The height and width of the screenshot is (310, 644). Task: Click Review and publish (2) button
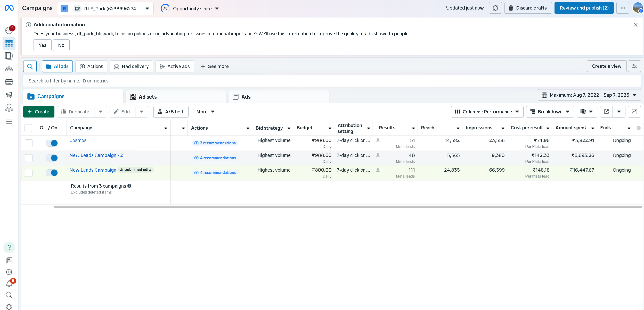click(584, 8)
